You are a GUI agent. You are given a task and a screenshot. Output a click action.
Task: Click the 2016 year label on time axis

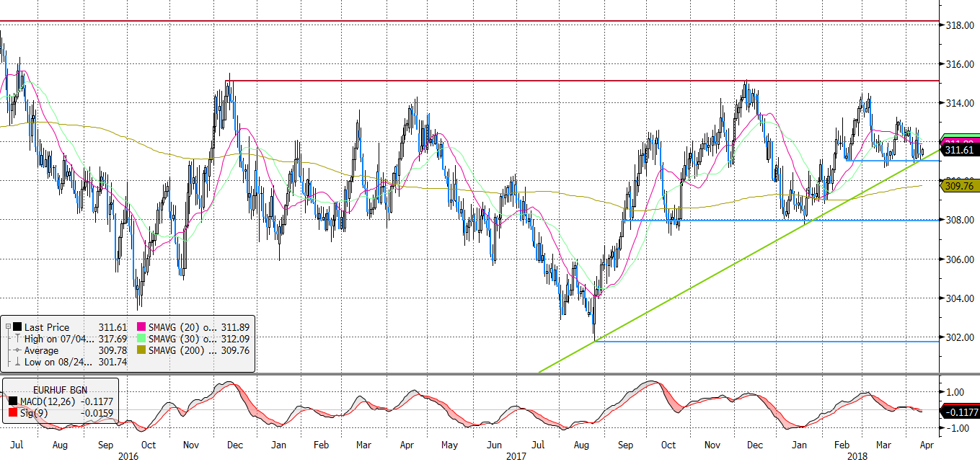(127, 456)
